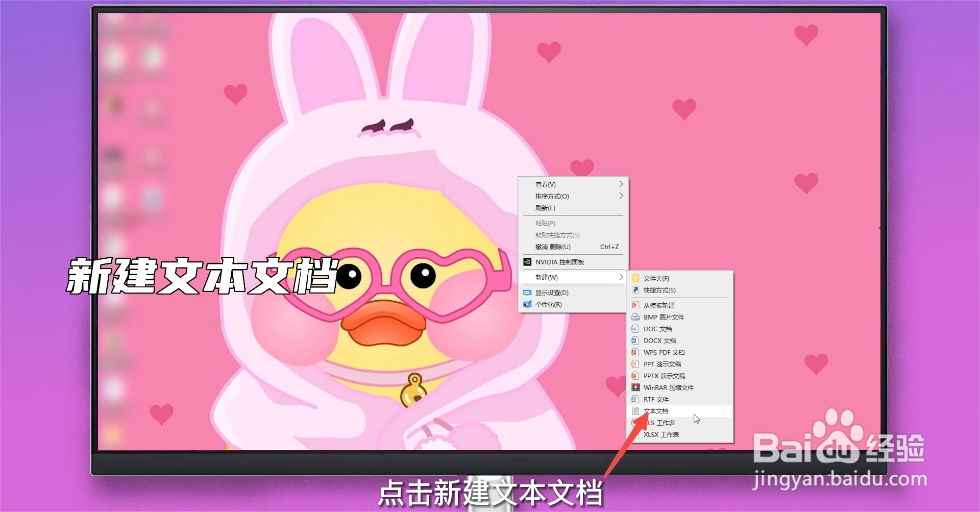Click the PPTX 演示文稿 icon

coord(635,376)
